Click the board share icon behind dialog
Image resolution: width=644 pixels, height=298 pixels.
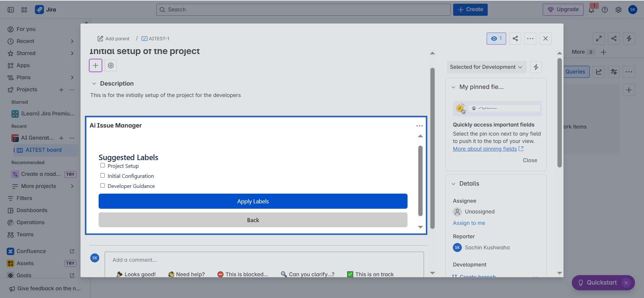[x=614, y=39]
